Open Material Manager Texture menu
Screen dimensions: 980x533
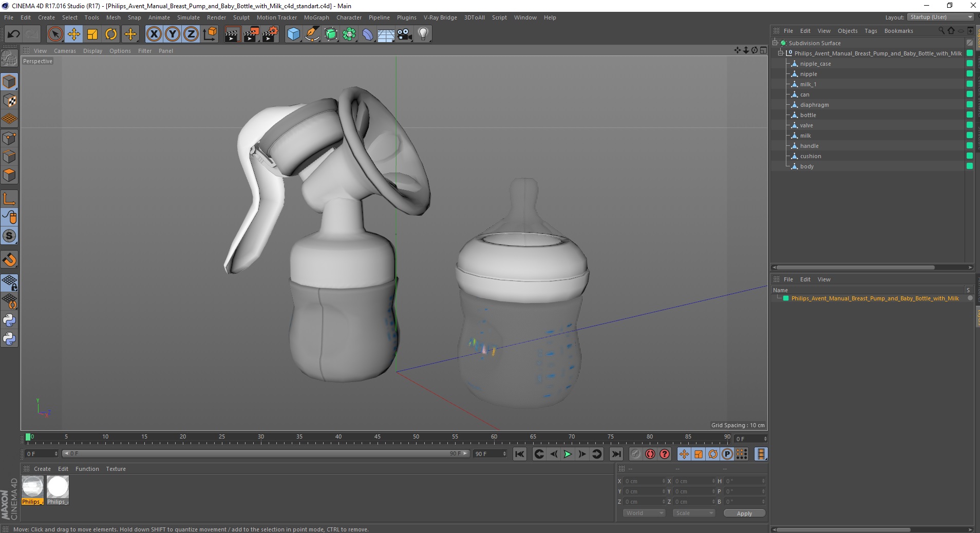point(116,469)
